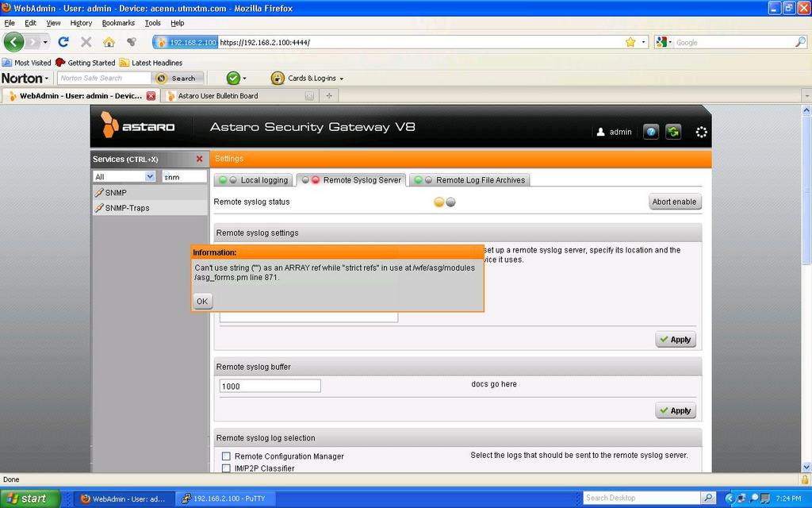Reload the page with Firefox refresh icon
This screenshot has width=812, height=508.
(63, 42)
